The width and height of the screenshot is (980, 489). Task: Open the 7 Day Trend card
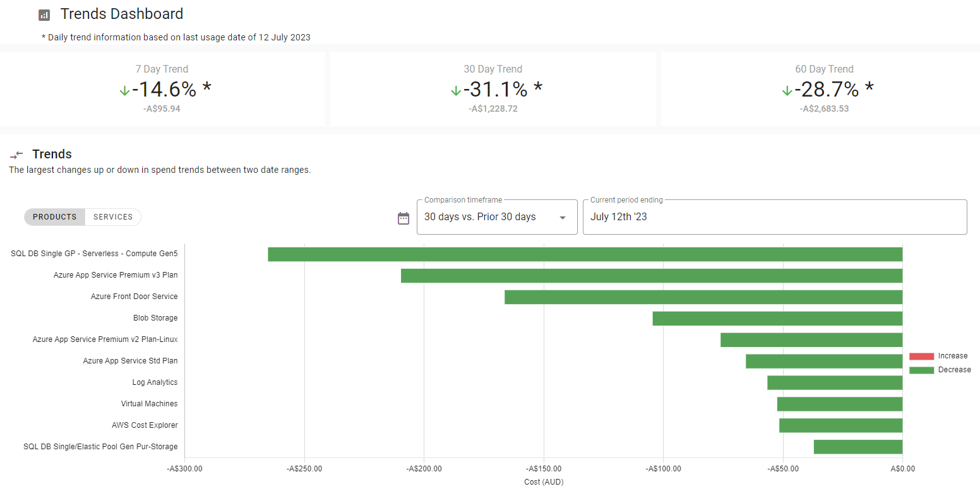(162, 89)
